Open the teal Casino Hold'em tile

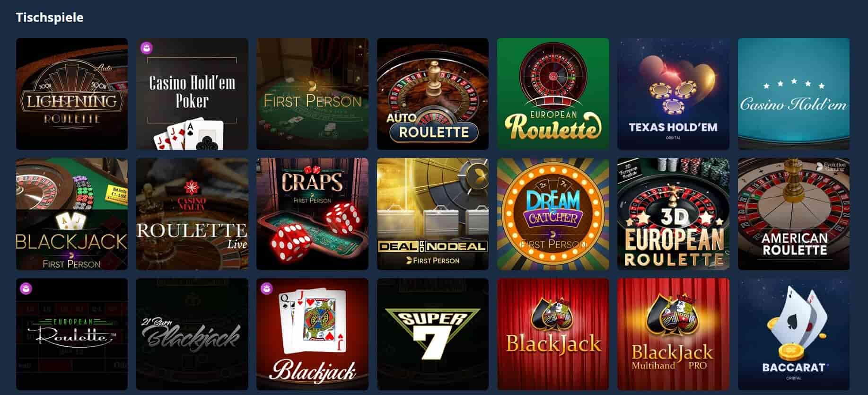(x=794, y=94)
